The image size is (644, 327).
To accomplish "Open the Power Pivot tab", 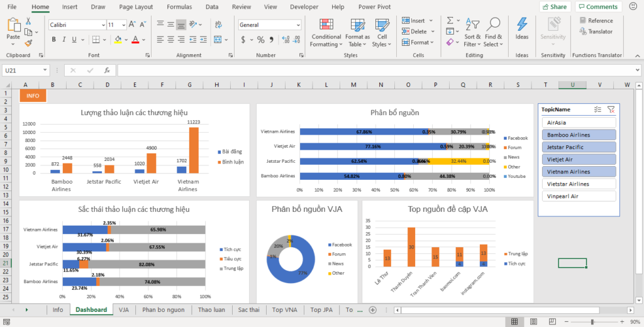I will pos(375,7).
